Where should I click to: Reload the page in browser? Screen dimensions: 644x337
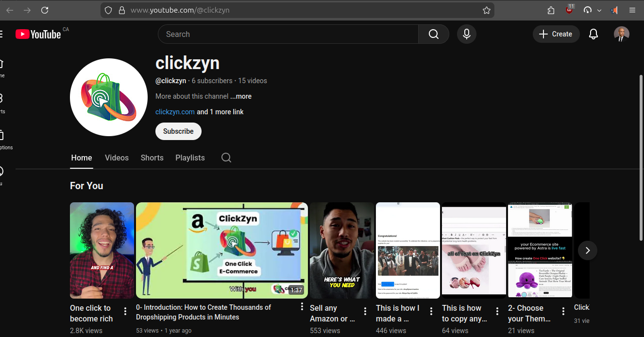pyautogui.click(x=45, y=10)
